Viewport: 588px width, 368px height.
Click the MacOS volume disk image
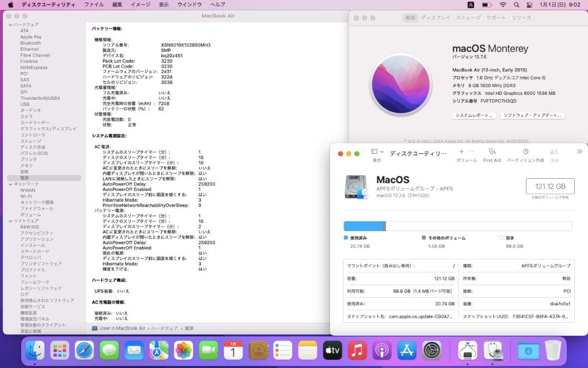[356, 186]
